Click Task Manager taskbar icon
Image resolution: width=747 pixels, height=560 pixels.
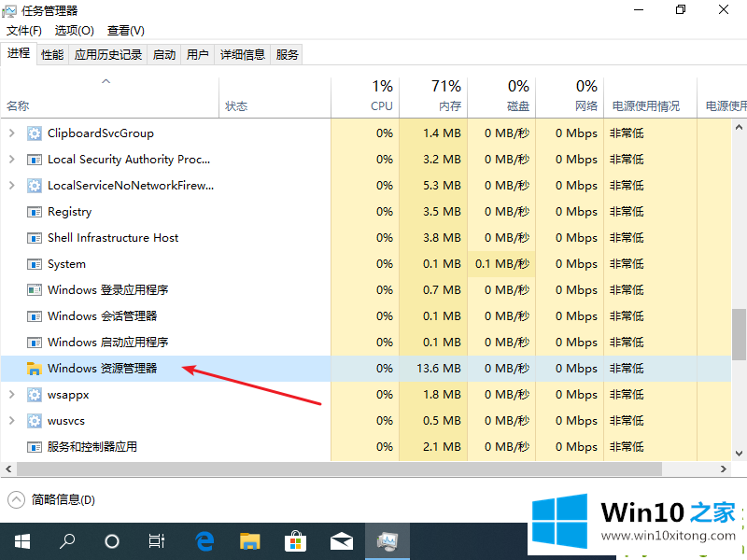[388, 541]
